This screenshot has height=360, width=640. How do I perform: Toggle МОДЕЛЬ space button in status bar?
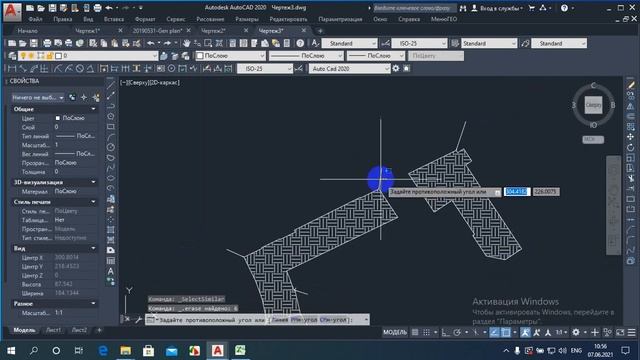(x=395, y=333)
